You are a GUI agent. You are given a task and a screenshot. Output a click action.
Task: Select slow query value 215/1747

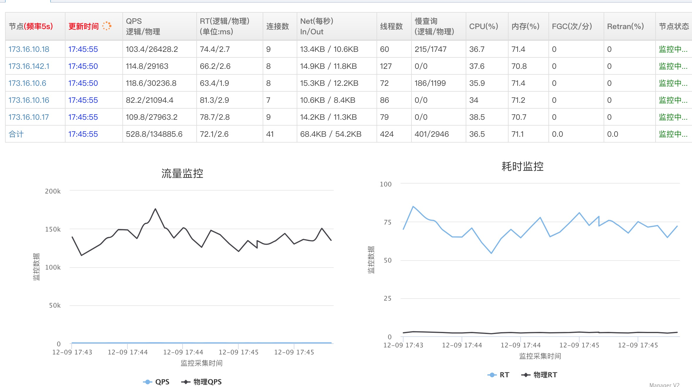[x=430, y=49]
